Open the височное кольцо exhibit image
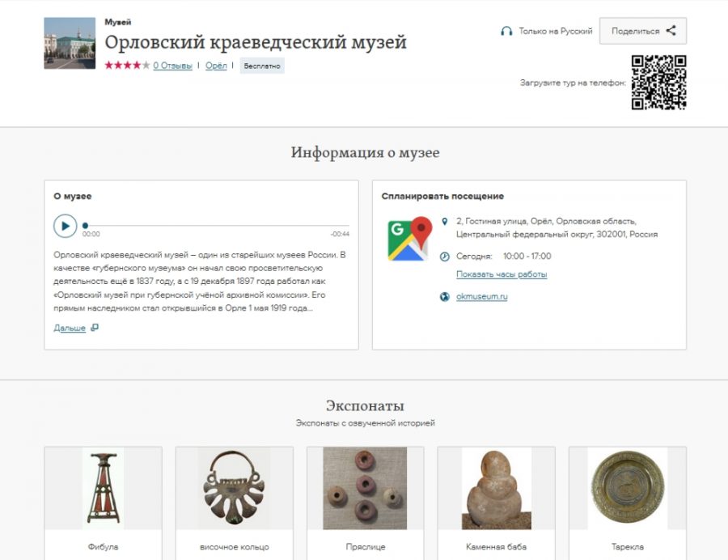Screen dimensions: 728x560 235,488
